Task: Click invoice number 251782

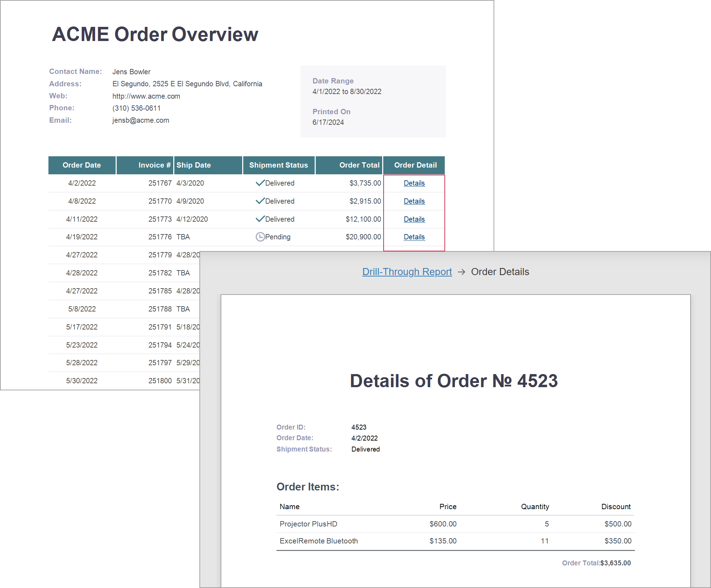Action: coord(160,273)
